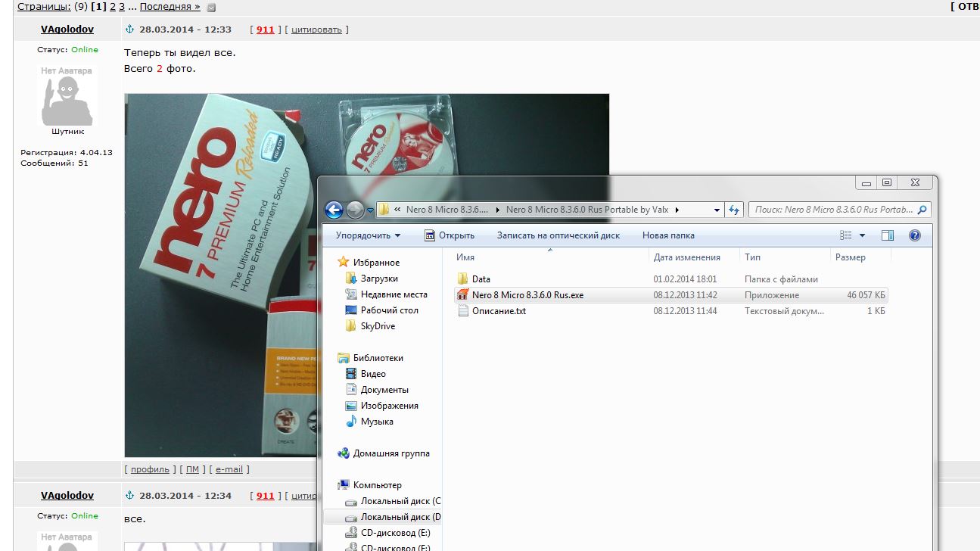Viewport: 980px width, 551px height.
Task: Open the SkyDrive folder
Action: pyautogui.click(x=370, y=326)
